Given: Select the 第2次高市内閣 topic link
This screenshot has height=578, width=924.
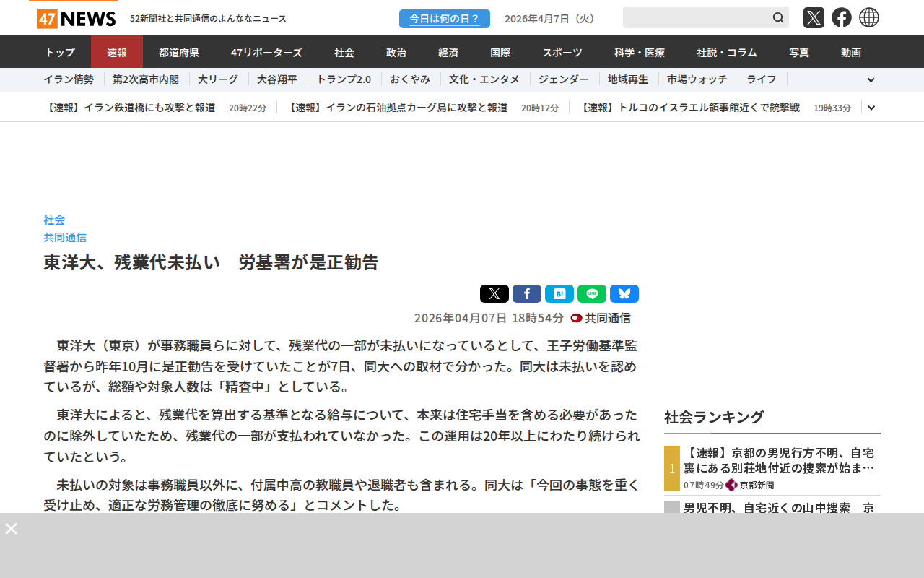Looking at the screenshot, I should click(146, 79).
